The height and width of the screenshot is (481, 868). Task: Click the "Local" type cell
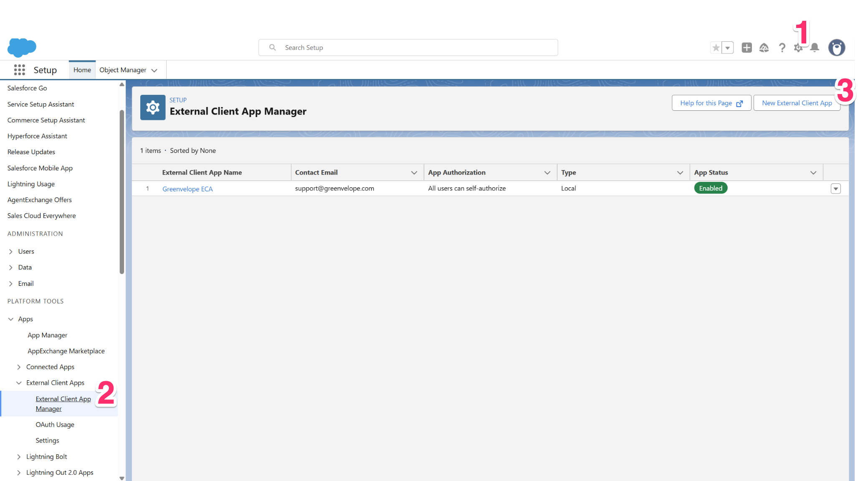point(568,188)
